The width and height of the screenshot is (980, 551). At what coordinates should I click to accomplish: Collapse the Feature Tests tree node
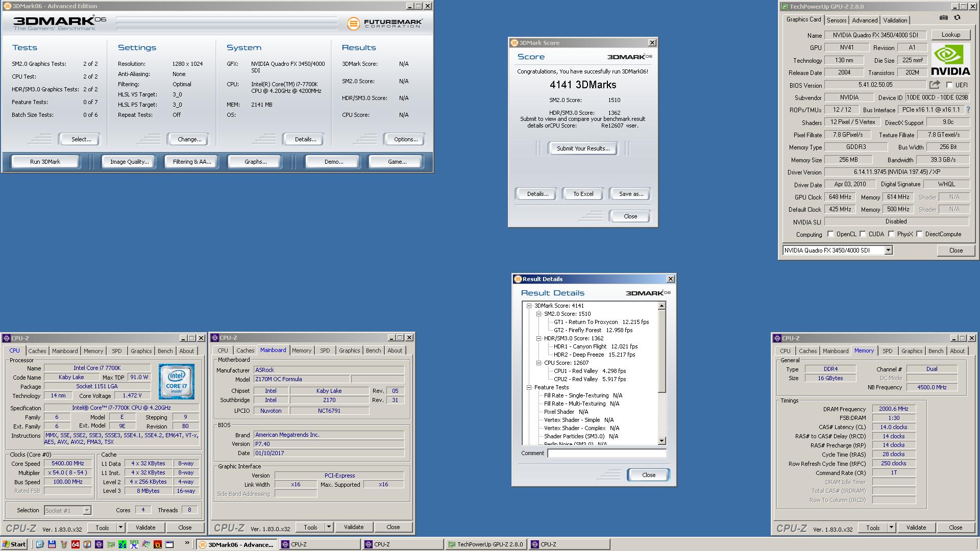[529, 388]
